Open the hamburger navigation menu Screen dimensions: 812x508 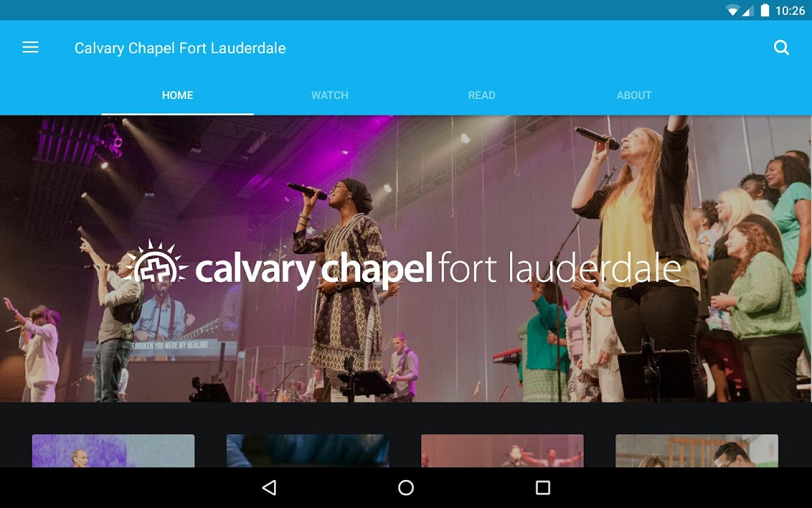tap(30, 48)
